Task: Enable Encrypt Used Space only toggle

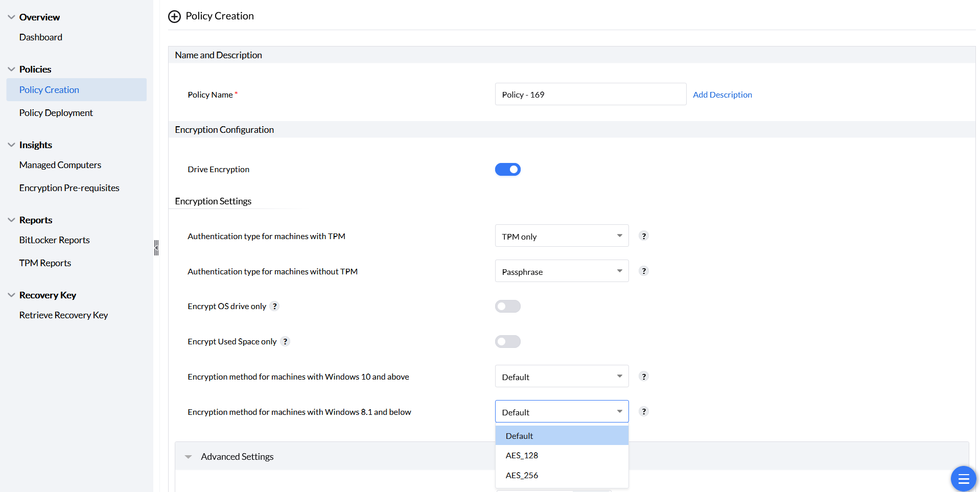Action: (507, 342)
